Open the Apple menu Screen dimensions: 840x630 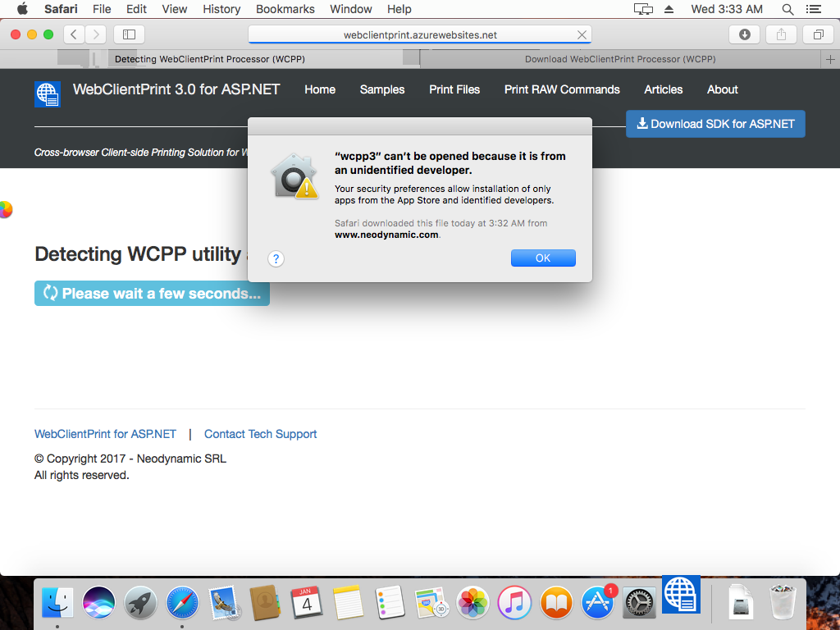click(x=22, y=9)
